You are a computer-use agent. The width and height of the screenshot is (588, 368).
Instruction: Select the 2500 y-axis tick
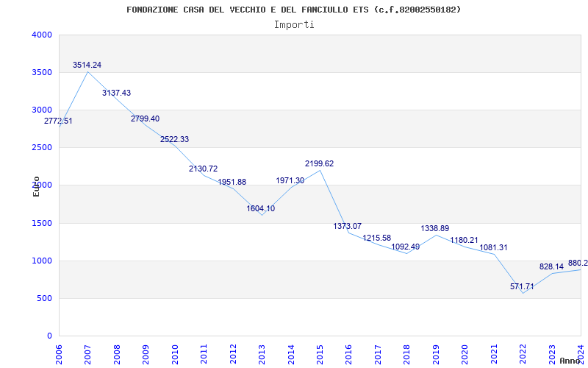pos(42,148)
